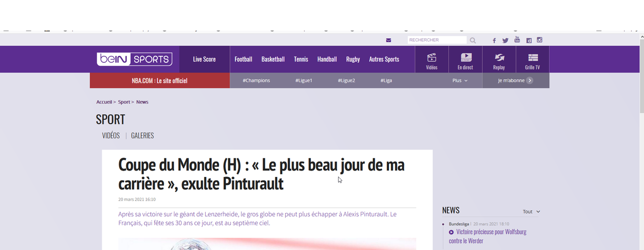Open the Vidéos clapperboard icon
Image resolution: width=644 pixels, height=250 pixels.
point(432,57)
